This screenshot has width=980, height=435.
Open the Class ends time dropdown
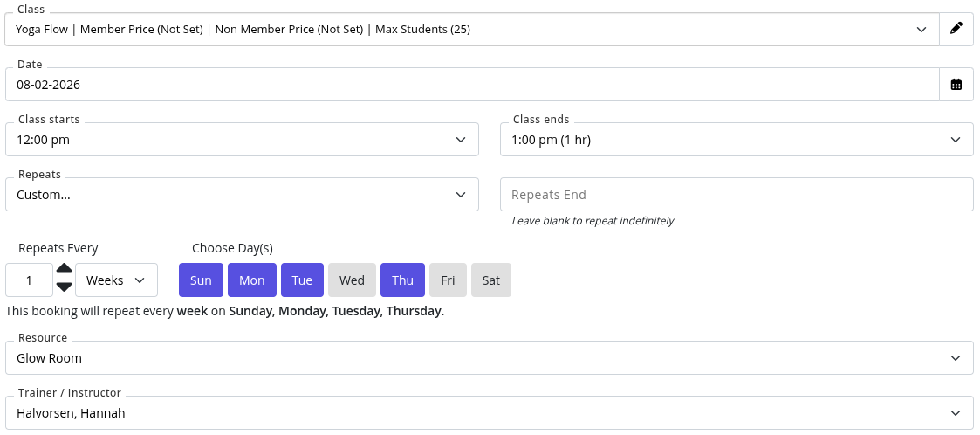[737, 139]
